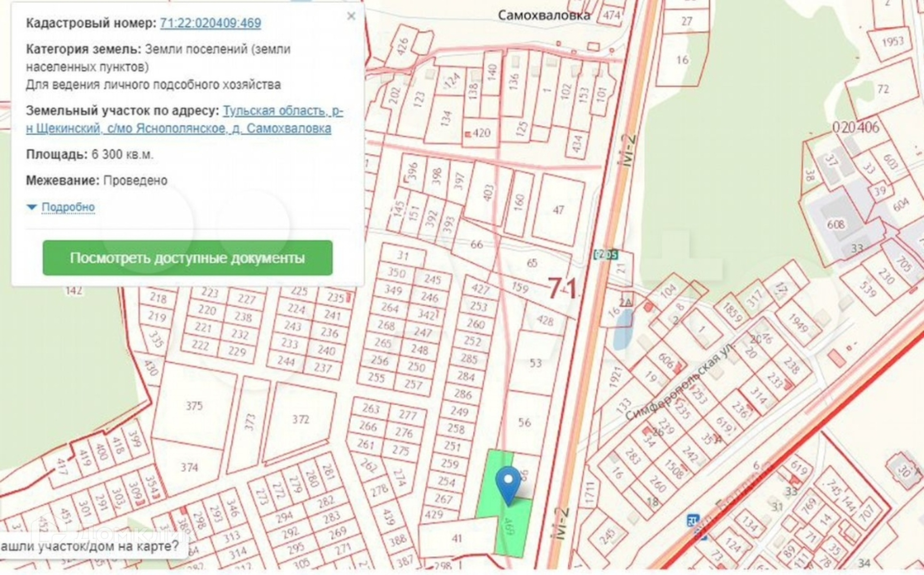
Task: Open cadastral number 71:22:020409:469 link
Action: click(210, 23)
